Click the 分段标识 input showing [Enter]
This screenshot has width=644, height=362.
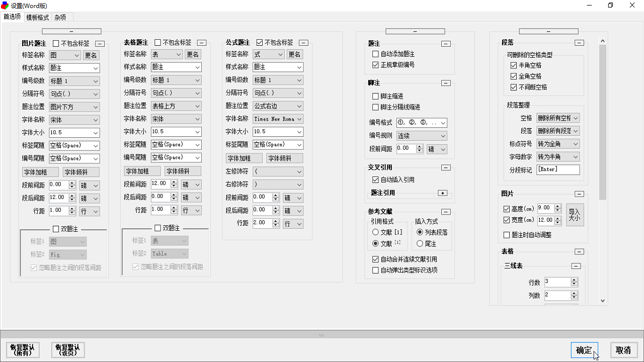coord(558,169)
